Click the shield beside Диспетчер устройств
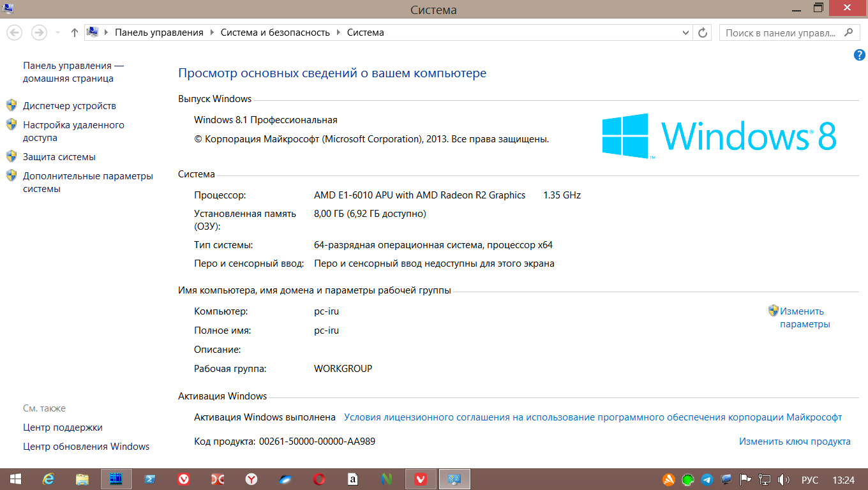The height and width of the screenshot is (490, 868). tap(11, 105)
